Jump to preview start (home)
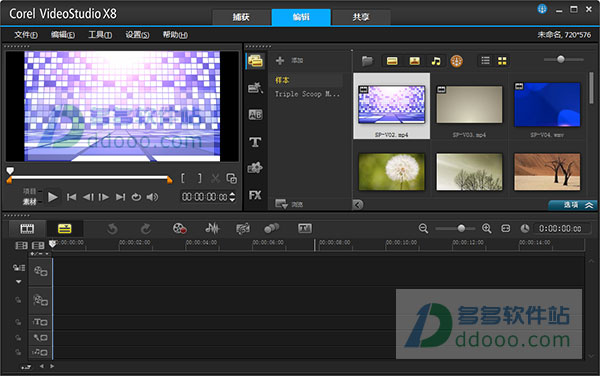 pyautogui.click(x=71, y=197)
